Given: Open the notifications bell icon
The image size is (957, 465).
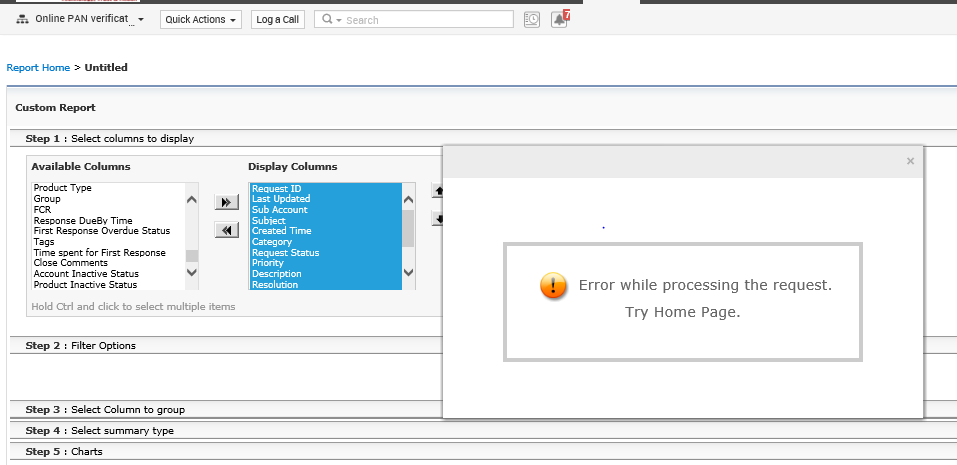Looking at the screenshot, I should 559,20.
